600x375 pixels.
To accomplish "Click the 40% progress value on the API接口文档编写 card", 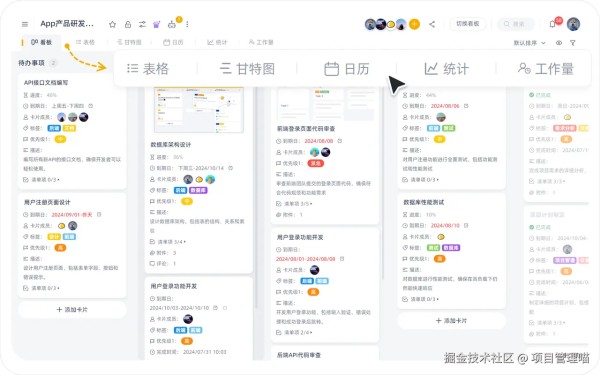I will click(x=52, y=95).
